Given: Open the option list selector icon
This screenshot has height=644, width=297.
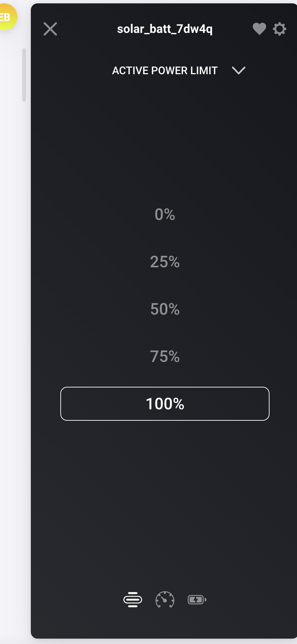Looking at the screenshot, I should pos(133,600).
